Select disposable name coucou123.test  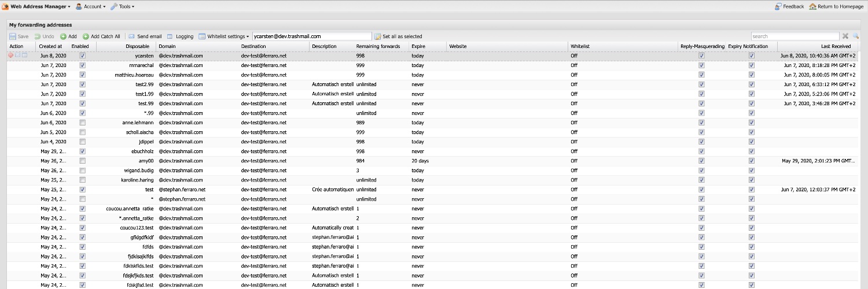tap(137, 228)
